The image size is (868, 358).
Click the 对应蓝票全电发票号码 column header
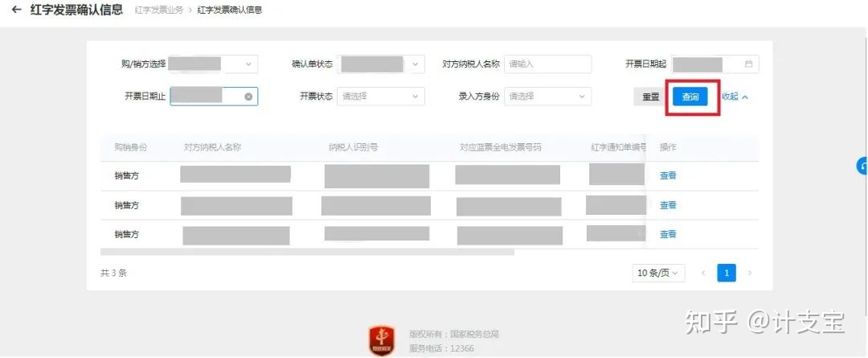pos(501,147)
